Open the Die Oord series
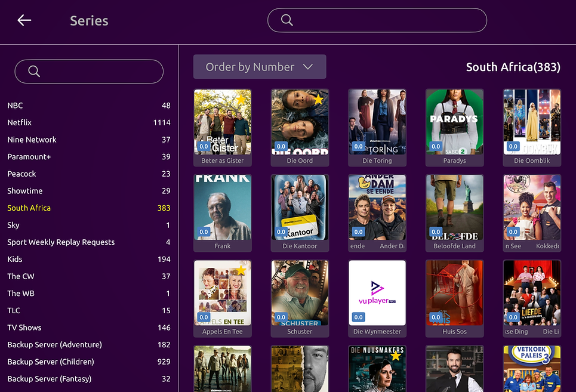The height and width of the screenshot is (392, 576). tap(300, 127)
